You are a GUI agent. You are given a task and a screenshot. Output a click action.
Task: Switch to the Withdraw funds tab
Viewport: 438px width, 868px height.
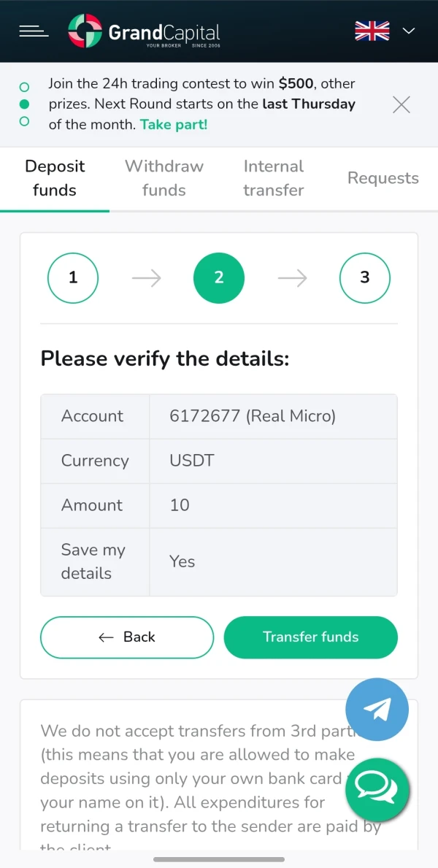tap(164, 178)
